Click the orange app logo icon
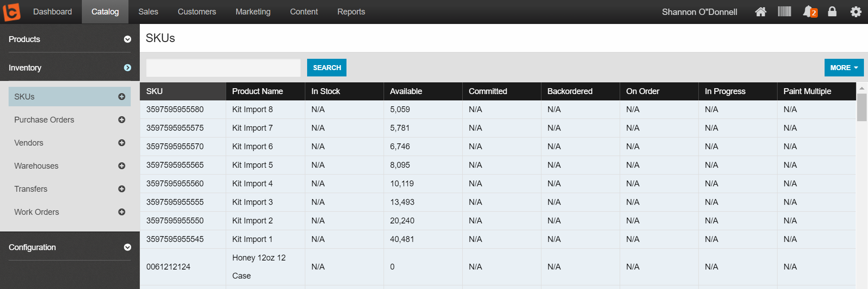Image resolution: width=868 pixels, height=289 pixels. 11,12
